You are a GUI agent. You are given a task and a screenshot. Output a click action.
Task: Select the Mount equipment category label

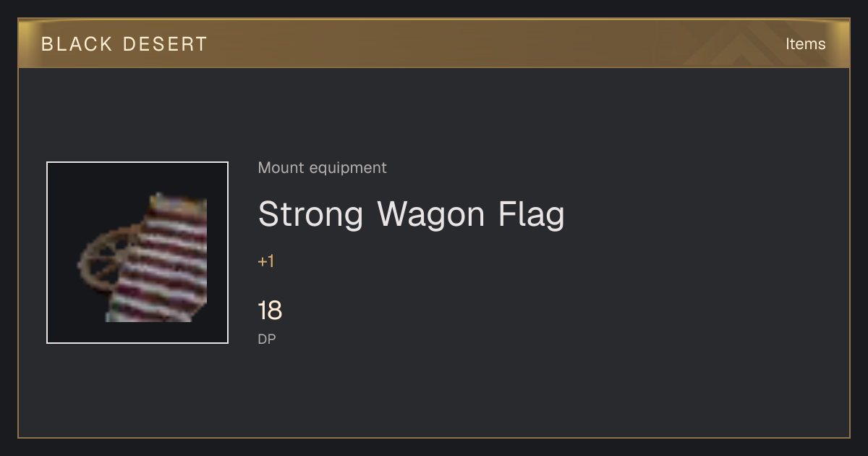pos(322,168)
